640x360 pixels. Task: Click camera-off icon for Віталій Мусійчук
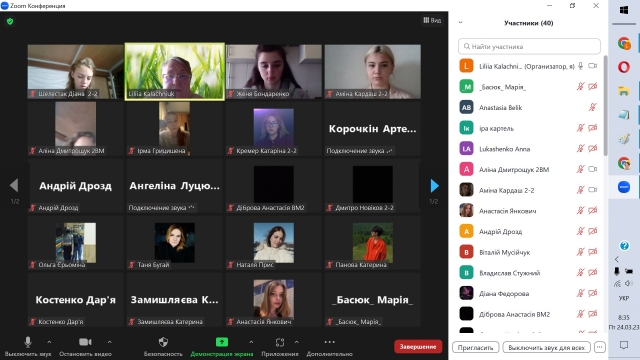593,252
